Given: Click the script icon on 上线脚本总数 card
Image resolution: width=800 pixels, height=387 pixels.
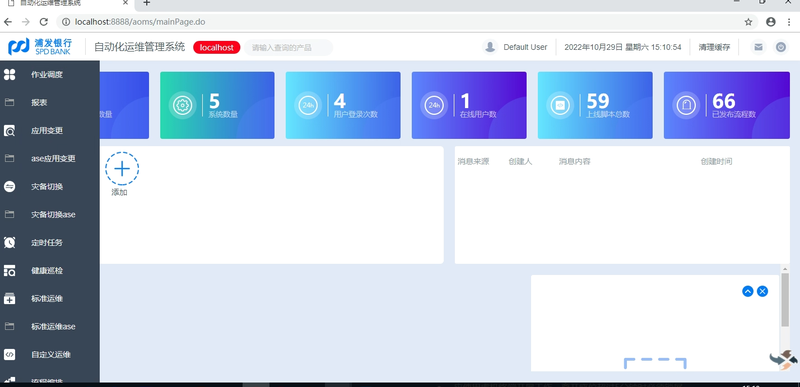Looking at the screenshot, I should (x=560, y=105).
